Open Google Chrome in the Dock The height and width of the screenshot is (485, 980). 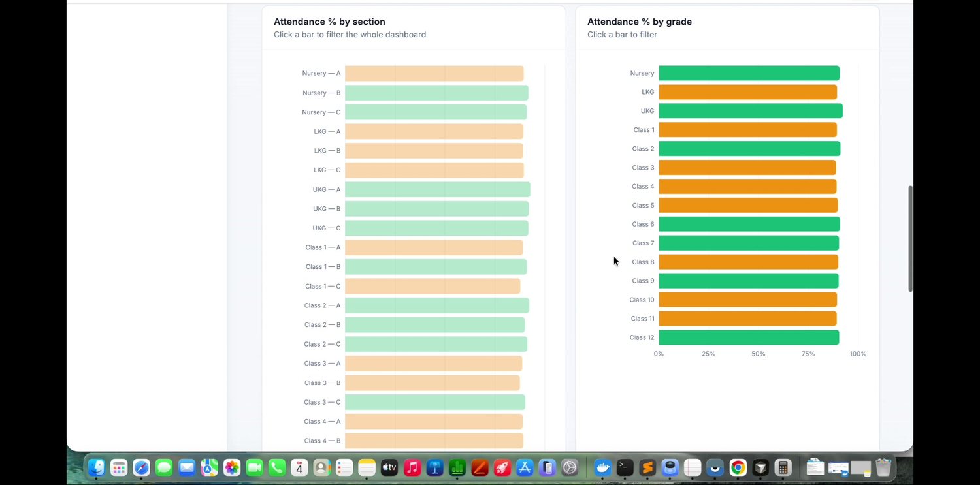(738, 467)
